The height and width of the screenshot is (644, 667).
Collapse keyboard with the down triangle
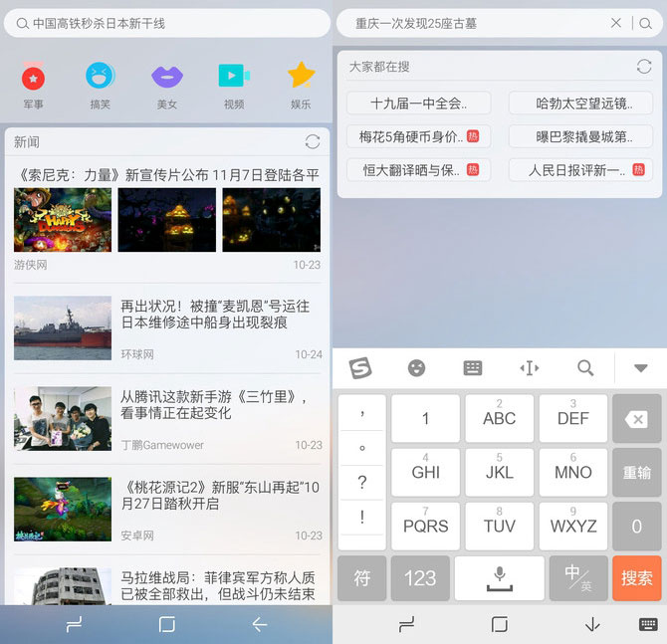pos(641,368)
